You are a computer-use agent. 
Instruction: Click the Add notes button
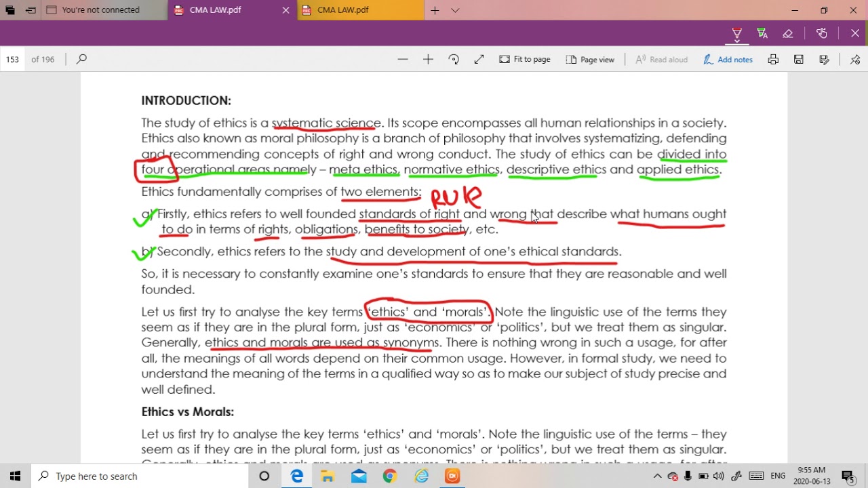(728, 59)
